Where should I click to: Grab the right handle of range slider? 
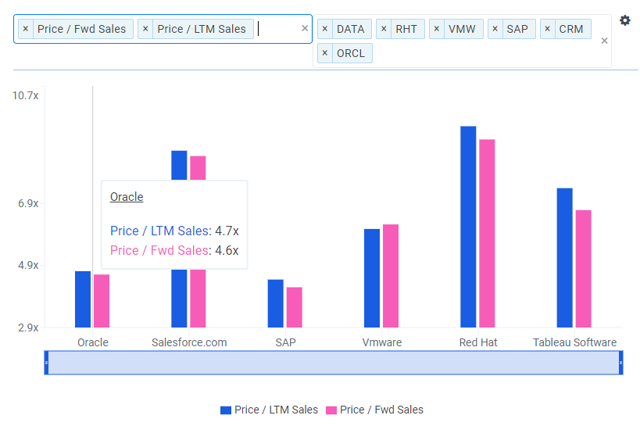621,362
